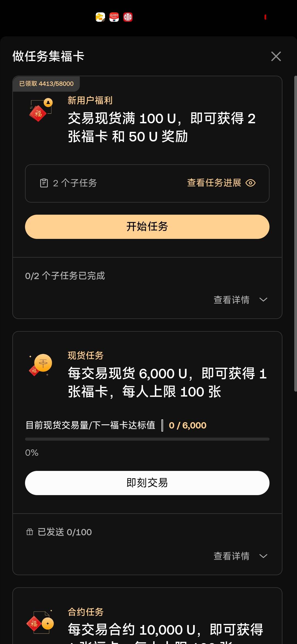The height and width of the screenshot is (644, 297).
Task: Expand 查看详情 chevron under 现货任务 card
Action: pyautogui.click(x=263, y=556)
